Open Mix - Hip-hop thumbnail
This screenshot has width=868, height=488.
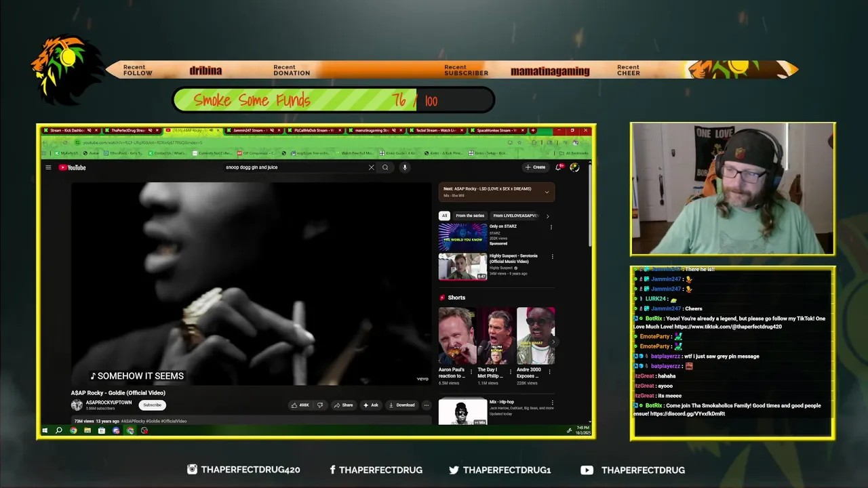[x=462, y=412]
